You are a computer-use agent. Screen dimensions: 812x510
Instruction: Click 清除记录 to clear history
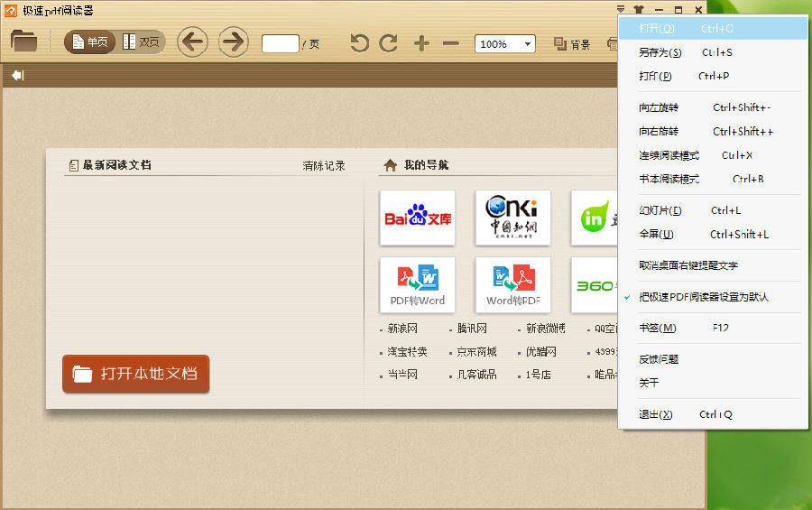(324, 166)
